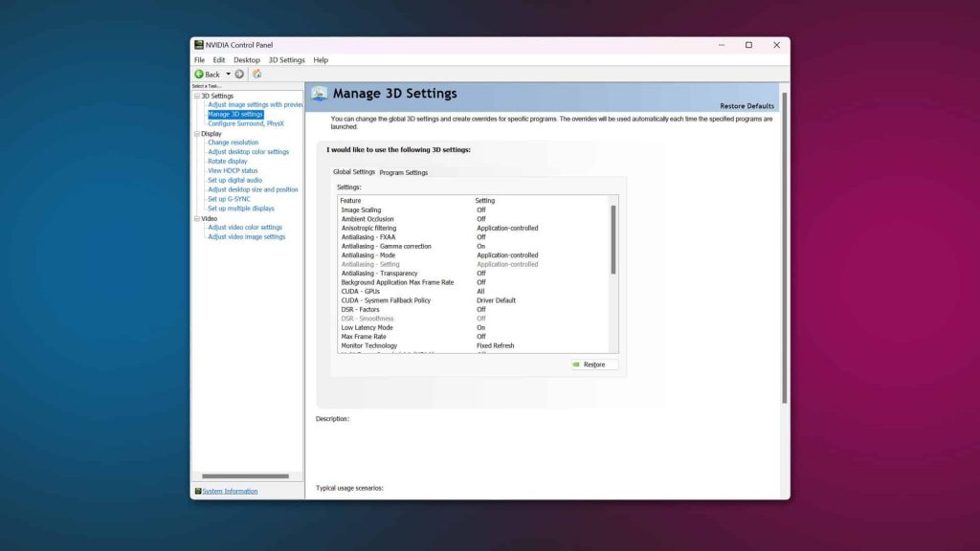This screenshot has width=980, height=551.
Task: Open the Desktop menu
Action: pos(246,60)
